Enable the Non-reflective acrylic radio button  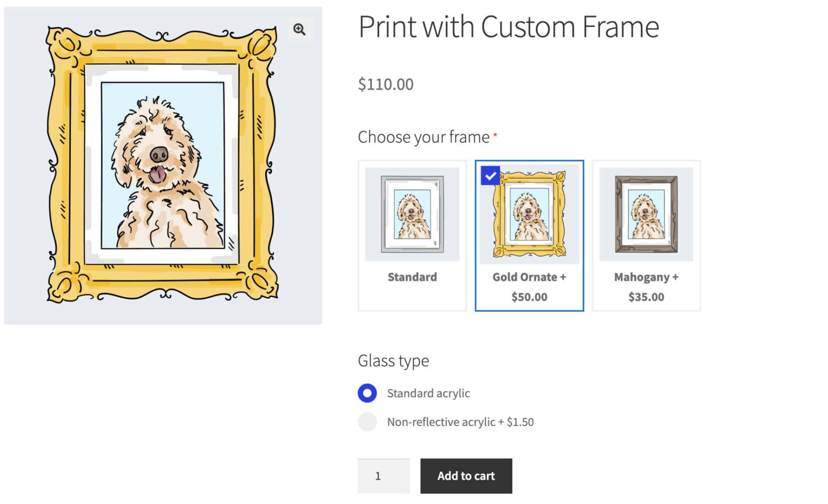[x=367, y=422]
